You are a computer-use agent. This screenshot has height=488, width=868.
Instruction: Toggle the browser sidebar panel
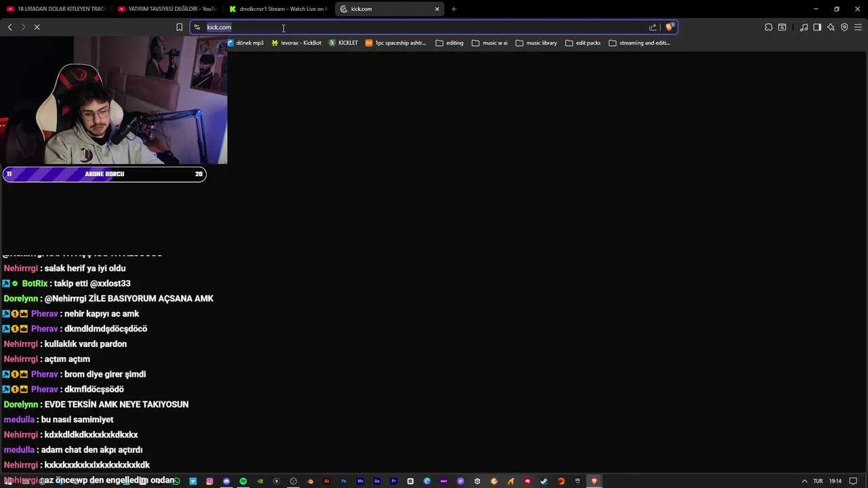(x=817, y=27)
